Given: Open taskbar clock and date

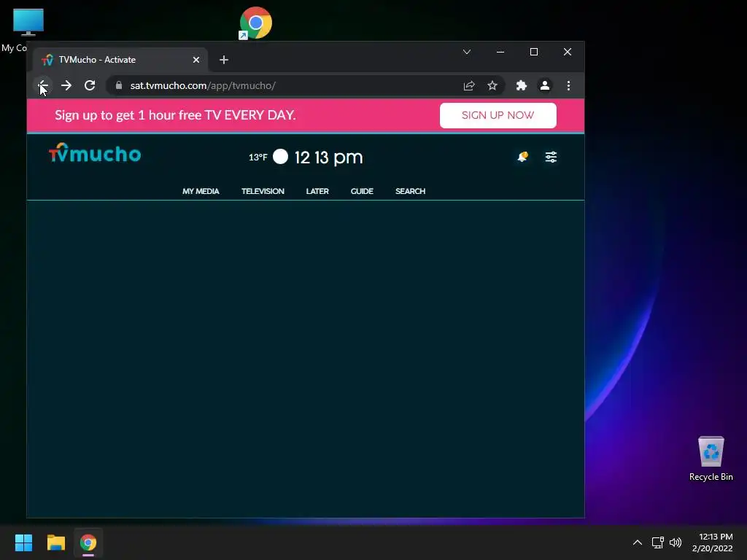Looking at the screenshot, I should click(712, 542).
